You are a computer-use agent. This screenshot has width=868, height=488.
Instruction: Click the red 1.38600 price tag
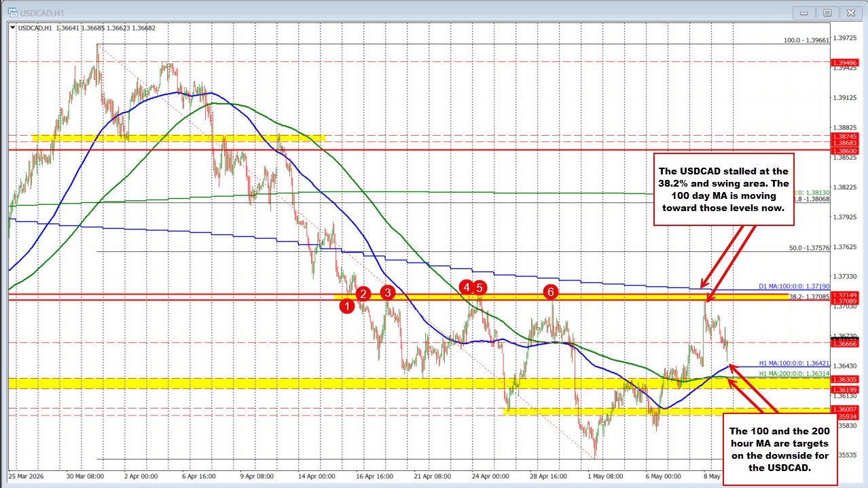point(846,150)
